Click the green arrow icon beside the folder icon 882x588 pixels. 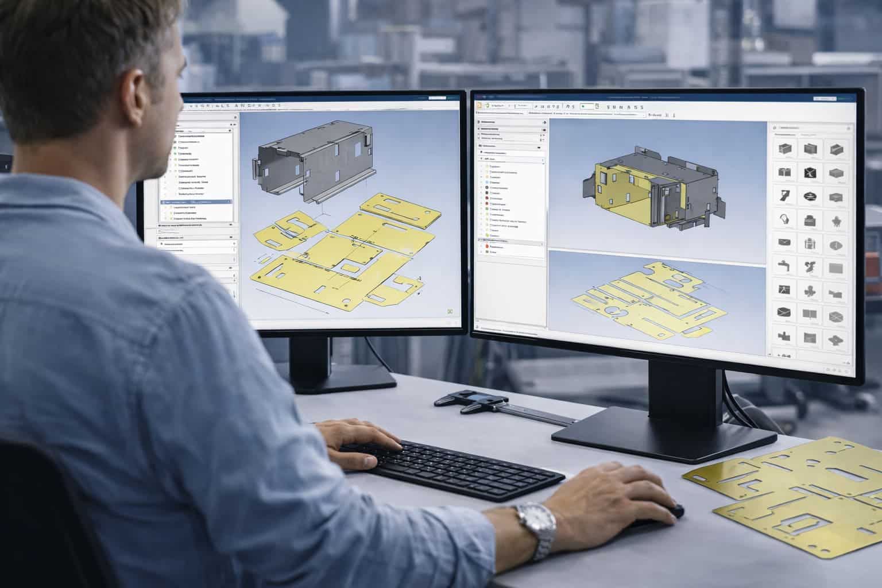[x=486, y=105]
